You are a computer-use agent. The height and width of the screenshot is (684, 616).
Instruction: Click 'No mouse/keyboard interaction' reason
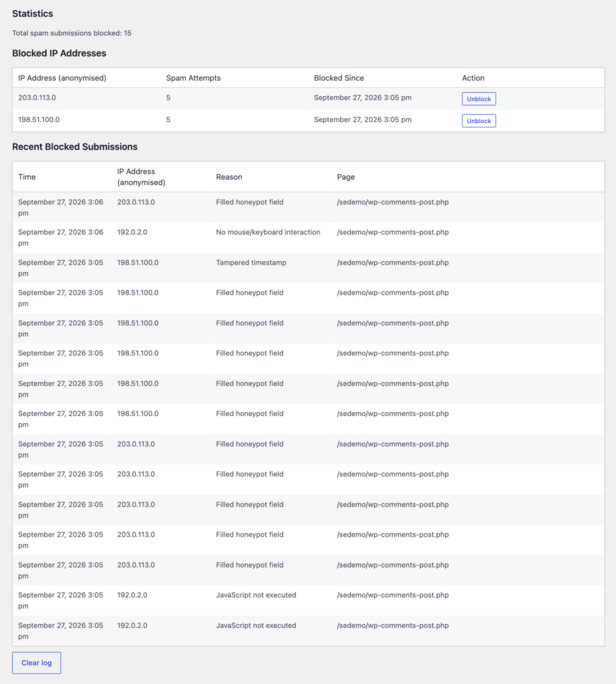[269, 232]
